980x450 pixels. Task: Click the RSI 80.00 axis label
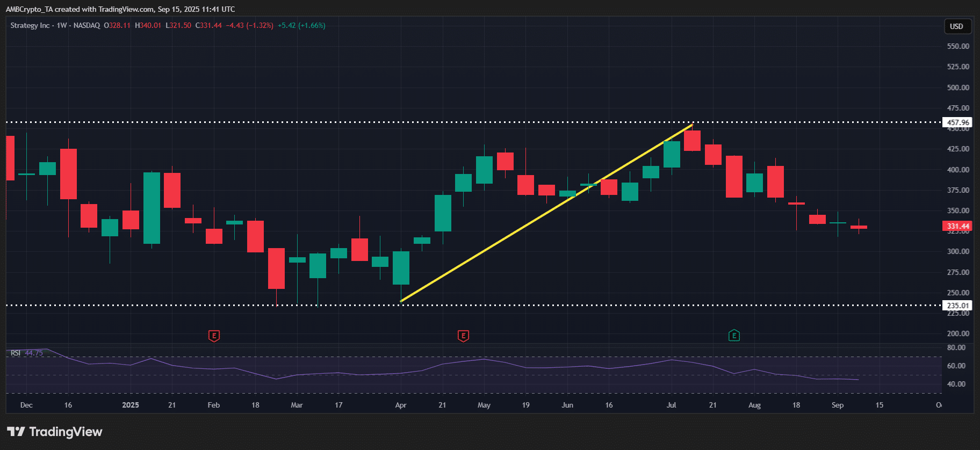pos(956,347)
